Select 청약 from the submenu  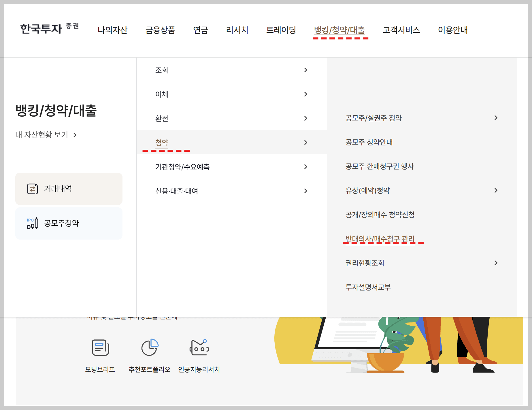(x=161, y=142)
